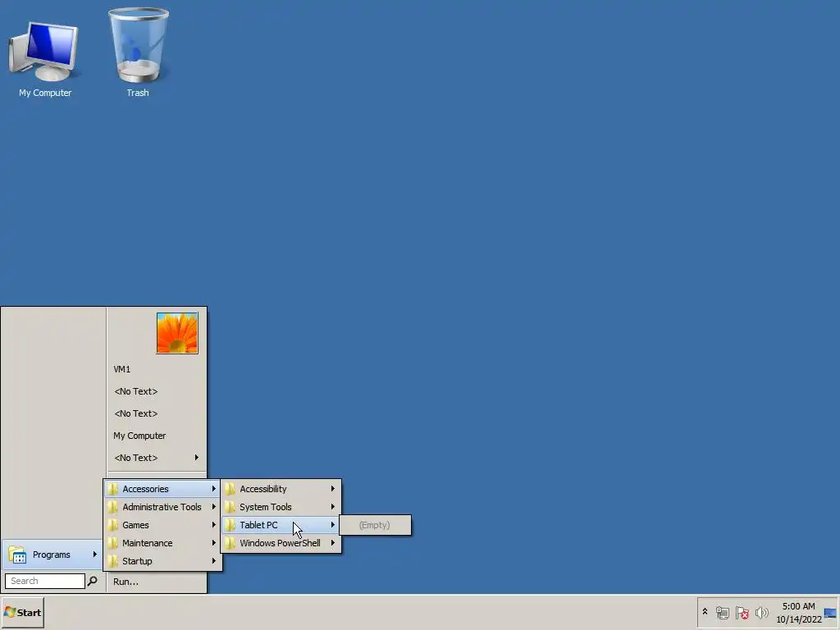Viewport: 840px width, 630px height.
Task: Open the Programs menu item
Action: (x=52, y=555)
